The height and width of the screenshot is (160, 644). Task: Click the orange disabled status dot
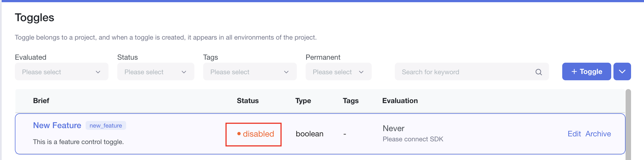click(239, 134)
